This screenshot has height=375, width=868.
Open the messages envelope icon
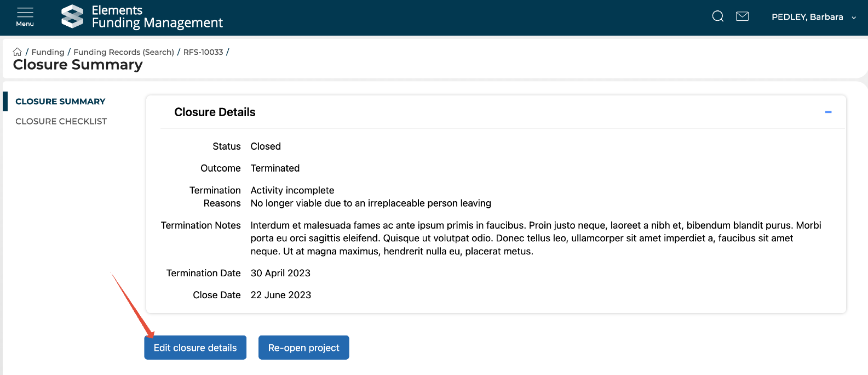click(x=742, y=16)
